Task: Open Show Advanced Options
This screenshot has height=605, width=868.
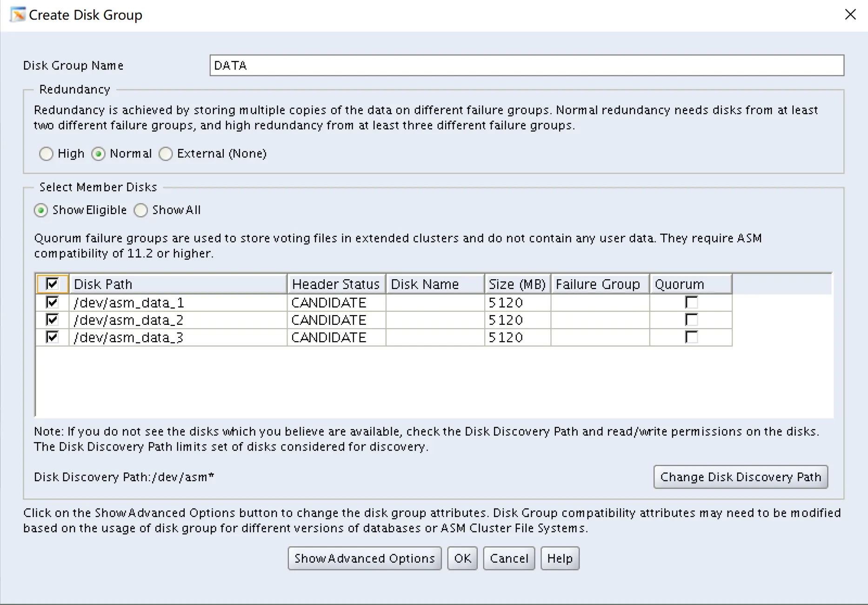Action: click(364, 558)
